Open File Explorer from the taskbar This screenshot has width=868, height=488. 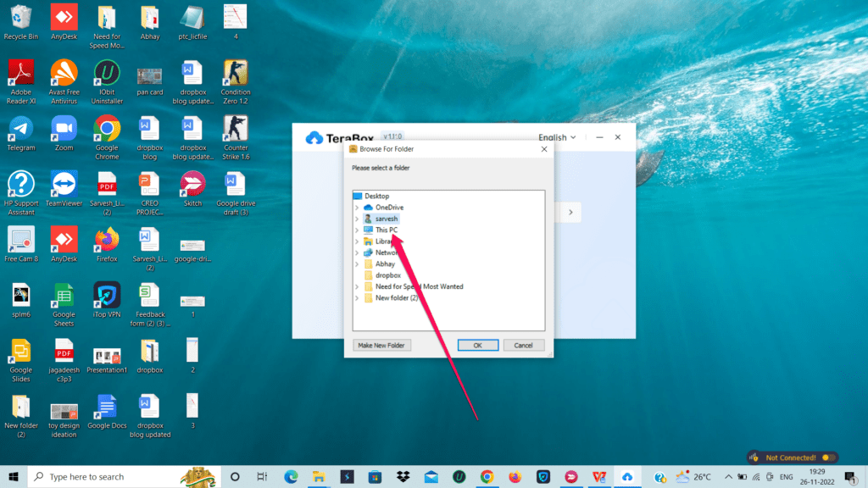317,476
